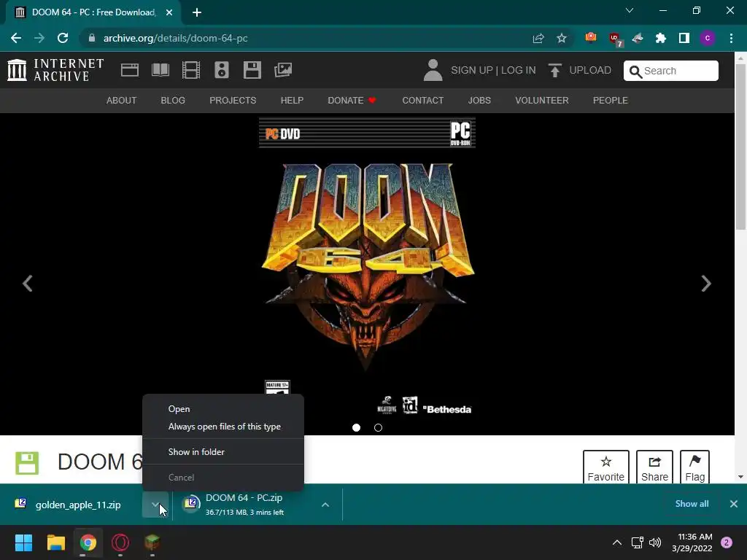Click the Upload arrow icon
747x560 pixels.
pos(554,70)
